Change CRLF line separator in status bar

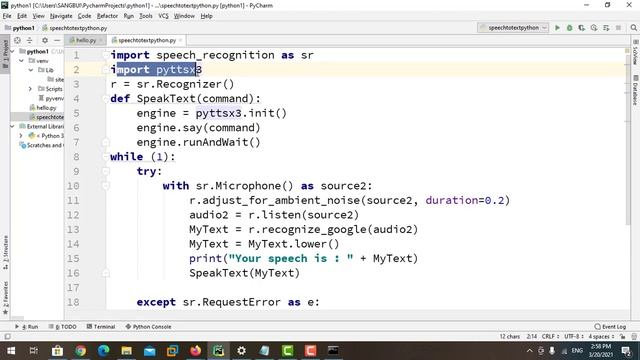(x=551, y=336)
